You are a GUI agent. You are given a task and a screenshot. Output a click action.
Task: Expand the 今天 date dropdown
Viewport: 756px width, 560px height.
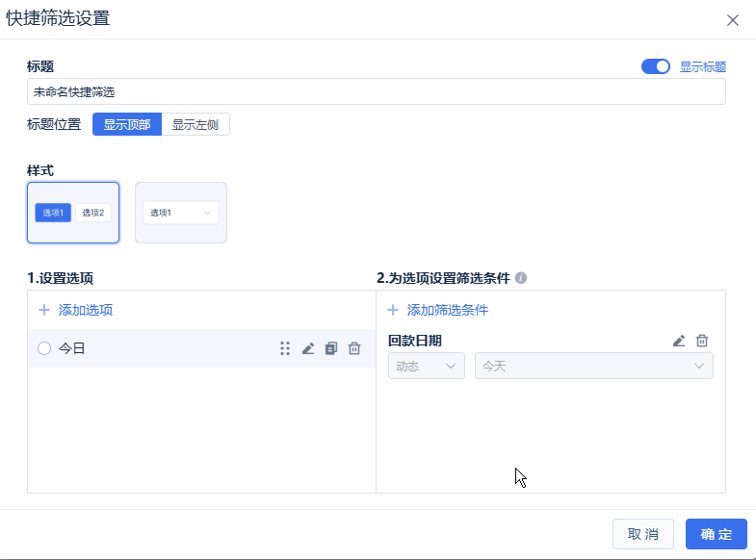(x=593, y=366)
